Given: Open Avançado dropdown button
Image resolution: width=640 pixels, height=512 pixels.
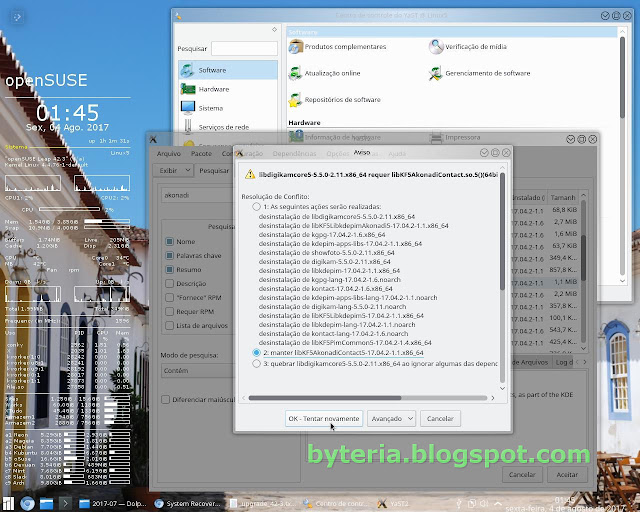Looking at the screenshot, I should [391, 419].
